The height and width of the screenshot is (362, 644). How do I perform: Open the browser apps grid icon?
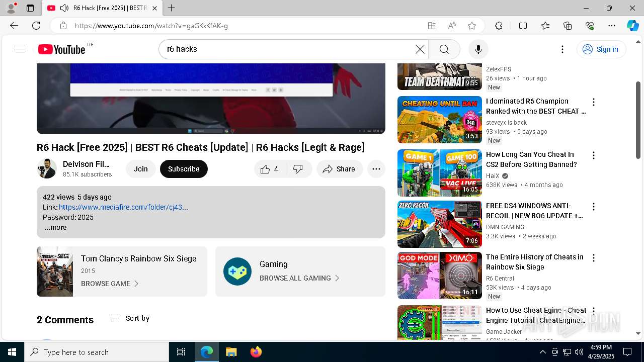click(x=432, y=26)
